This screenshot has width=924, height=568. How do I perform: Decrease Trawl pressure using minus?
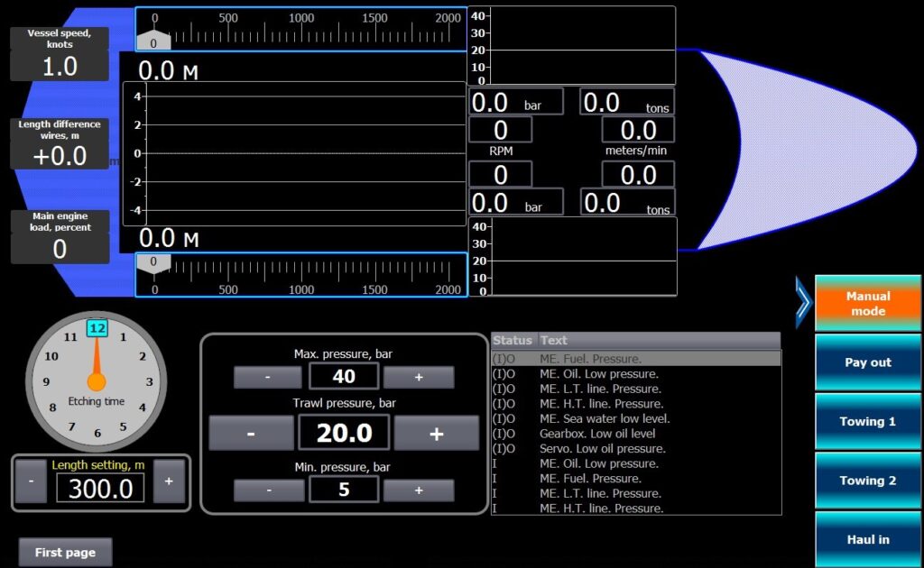point(251,433)
